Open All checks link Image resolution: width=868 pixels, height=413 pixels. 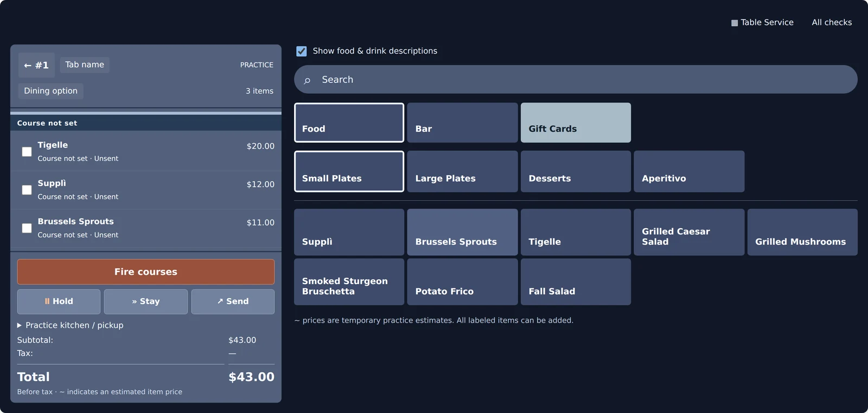tap(832, 22)
